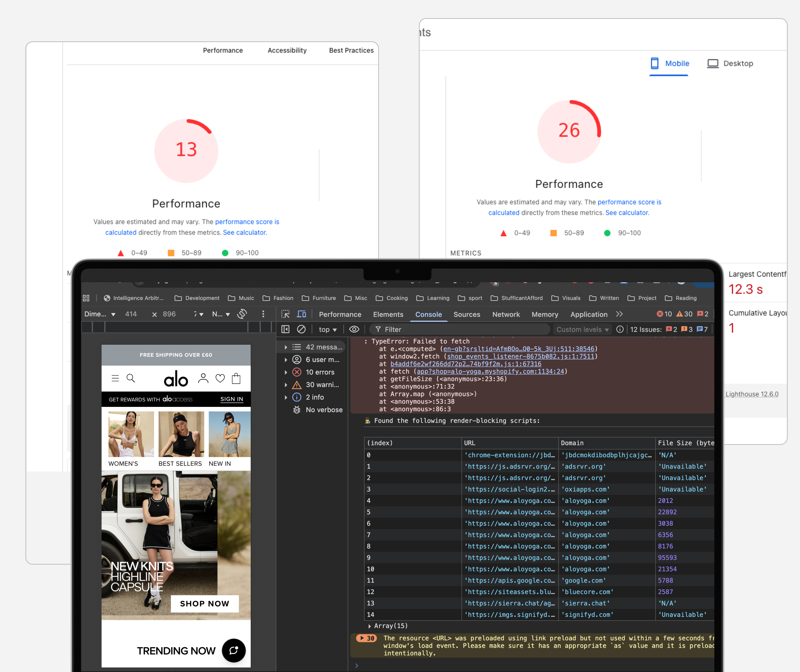Click the chat bubble button near Trending Now
The width and height of the screenshot is (800, 672).
pos(234,650)
